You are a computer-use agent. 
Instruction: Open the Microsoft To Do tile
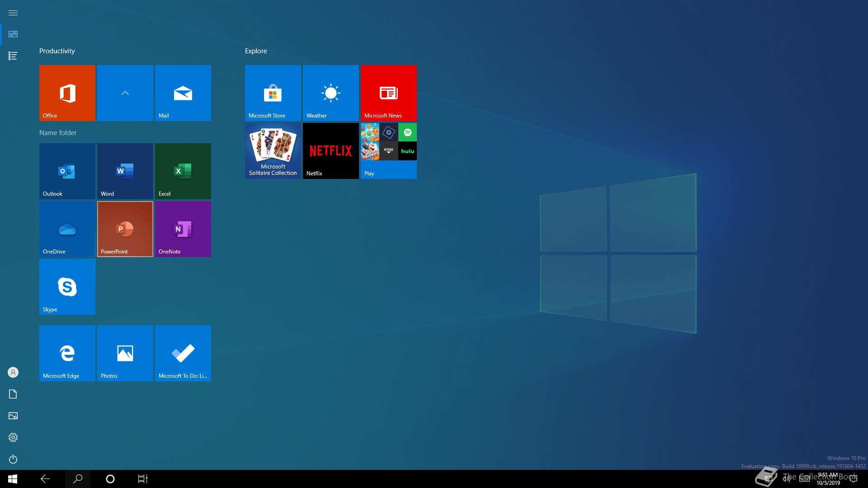click(183, 353)
